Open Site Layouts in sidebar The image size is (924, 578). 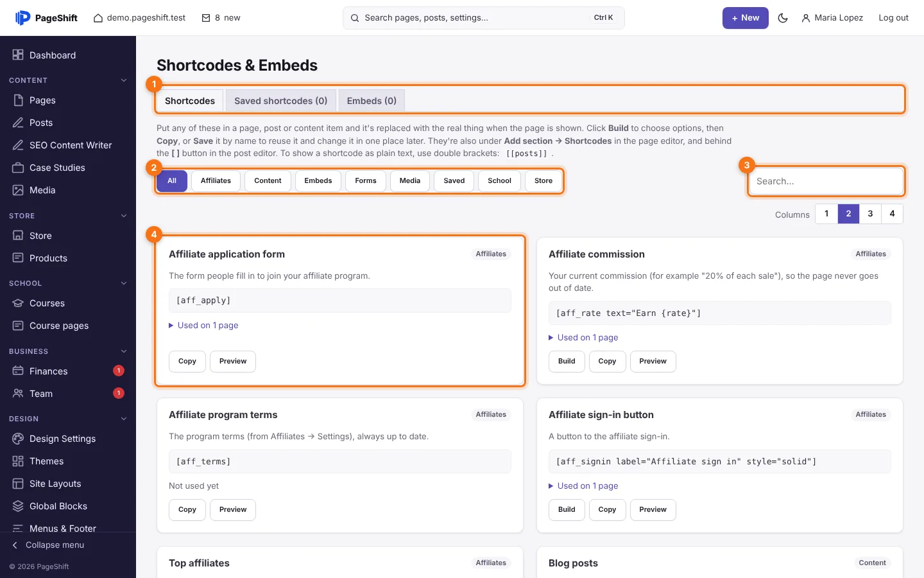pyautogui.click(x=68, y=484)
